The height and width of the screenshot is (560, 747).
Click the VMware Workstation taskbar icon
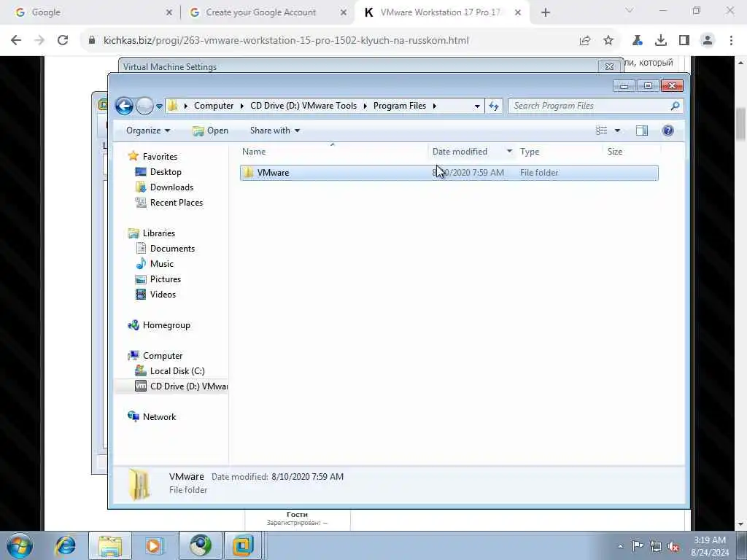pyautogui.click(x=242, y=545)
